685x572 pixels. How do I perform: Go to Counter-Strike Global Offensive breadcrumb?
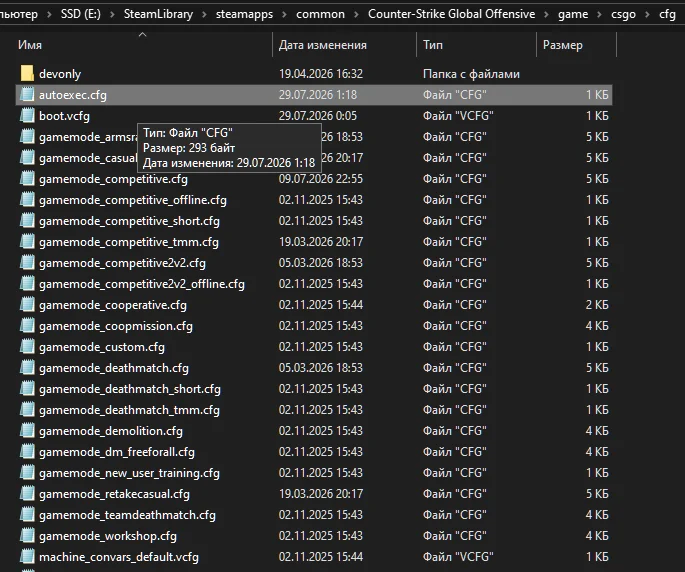click(x=451, y=14)
